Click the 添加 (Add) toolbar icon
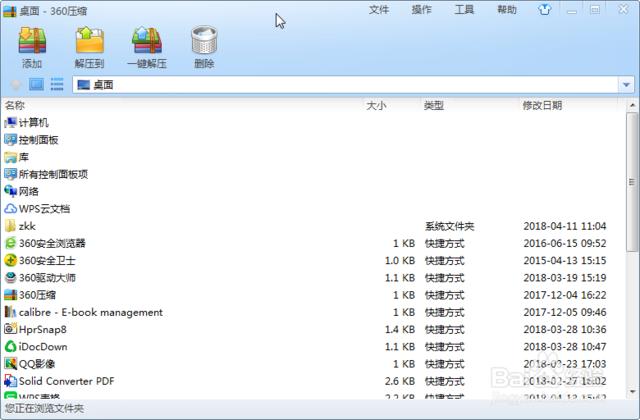 pyautogui.click(x=32, y=40)
